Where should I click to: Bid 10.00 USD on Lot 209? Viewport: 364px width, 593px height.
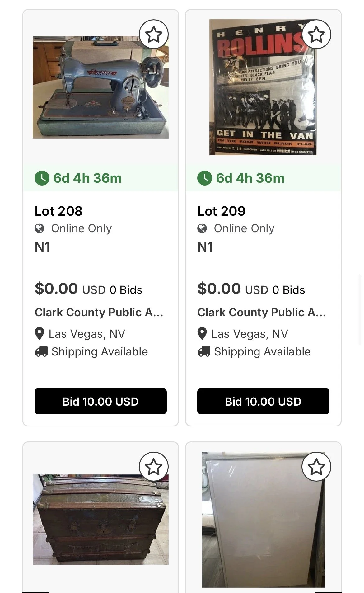coord(263,401)
